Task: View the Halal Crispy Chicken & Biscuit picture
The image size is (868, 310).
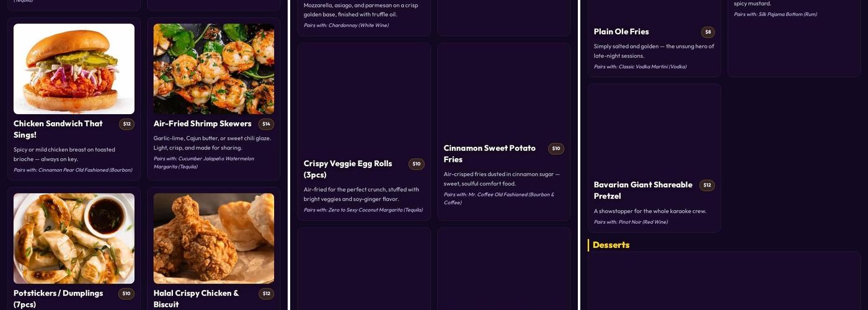Action: coord(214,239)
